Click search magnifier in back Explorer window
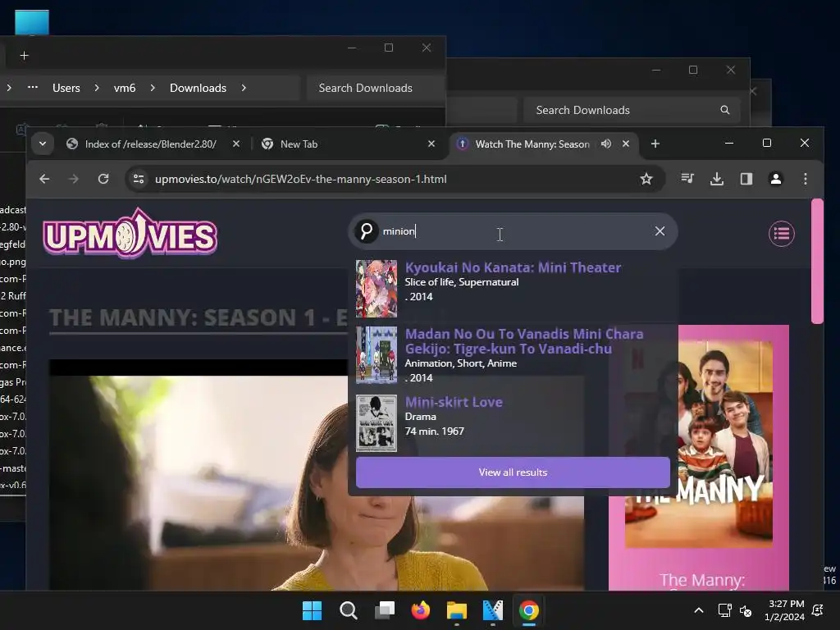 [x=725, y=110]
